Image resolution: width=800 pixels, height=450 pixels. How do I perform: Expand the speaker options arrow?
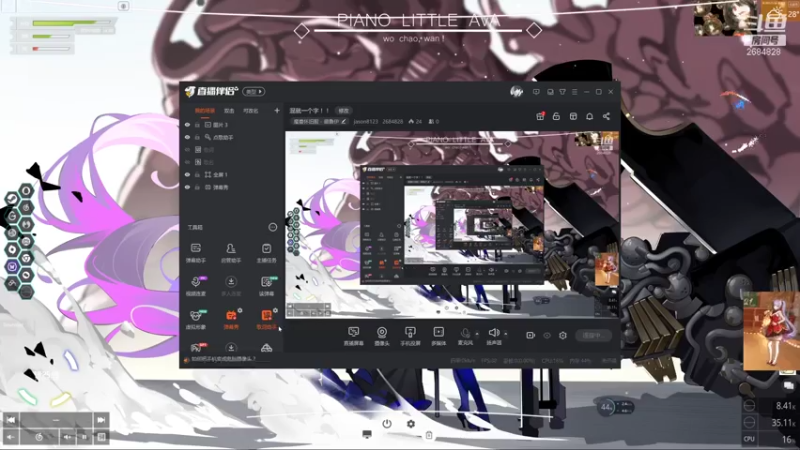(x=506, y=334)
